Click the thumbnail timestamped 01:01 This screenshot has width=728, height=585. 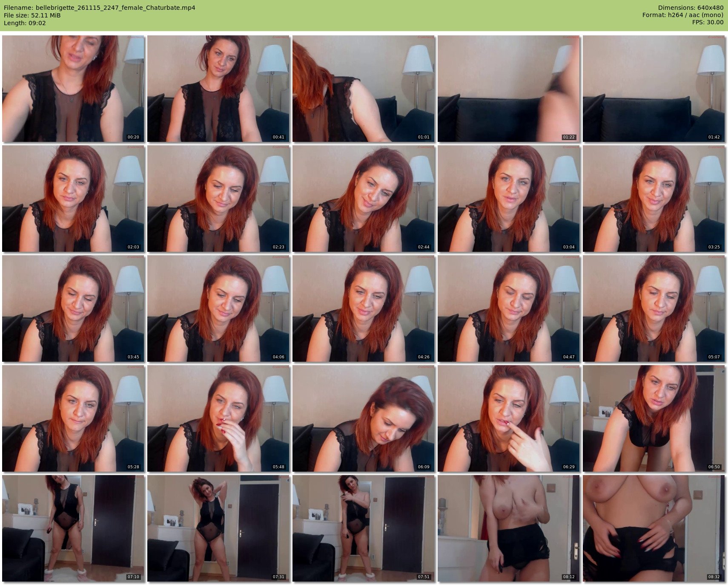pos(363,89)
